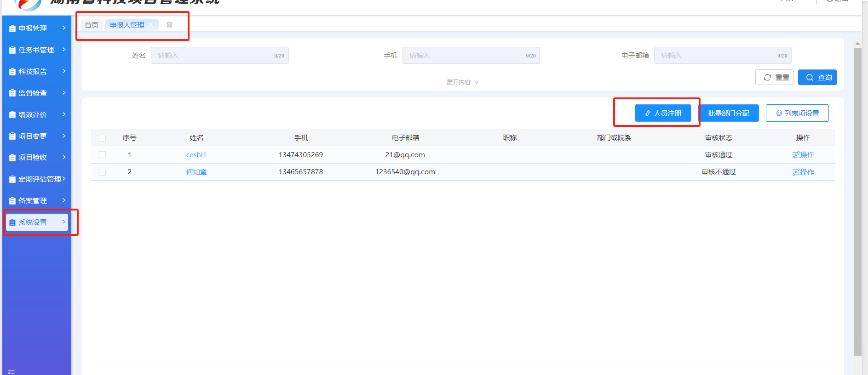Click the 查询 search button
868x375 pixels.
(817, 77)
